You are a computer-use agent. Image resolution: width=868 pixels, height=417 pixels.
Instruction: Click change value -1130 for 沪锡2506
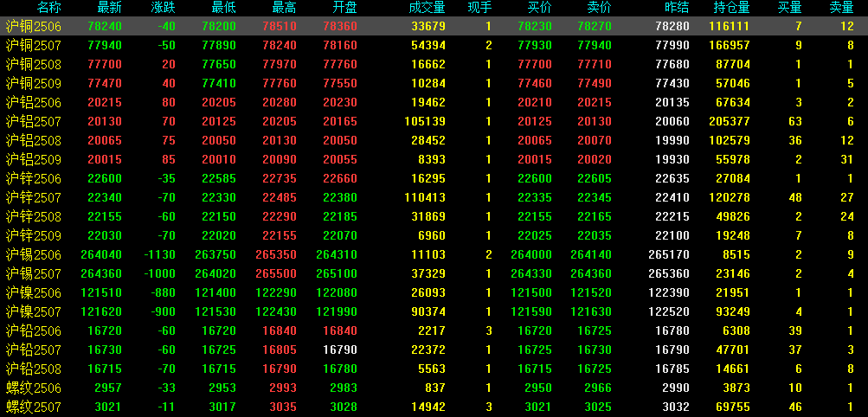[x=158, y=255]
